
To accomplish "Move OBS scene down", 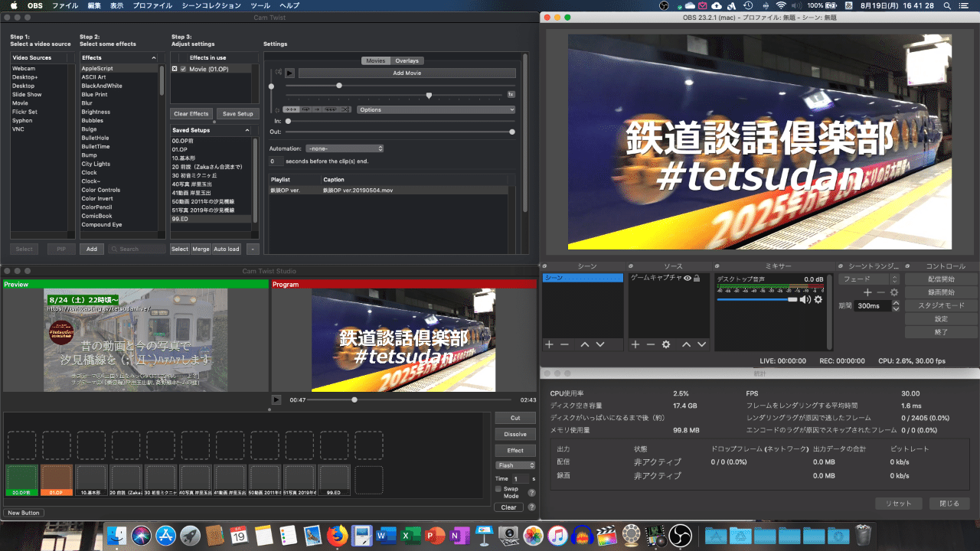I will pyautogui.click(x=600, y=345).
